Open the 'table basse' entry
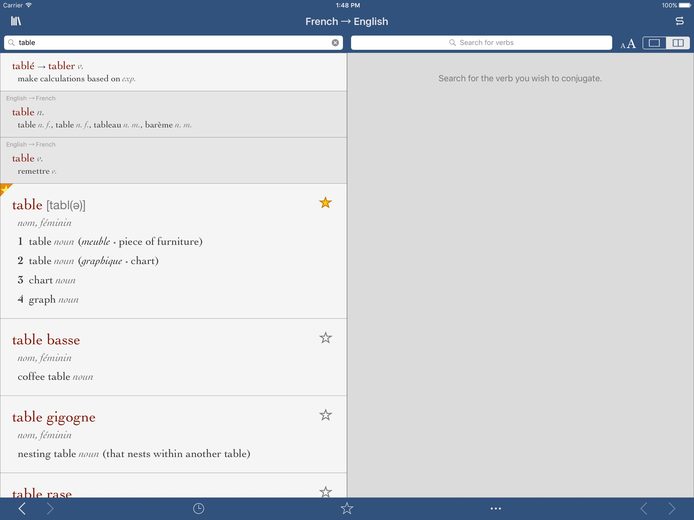 174,357
